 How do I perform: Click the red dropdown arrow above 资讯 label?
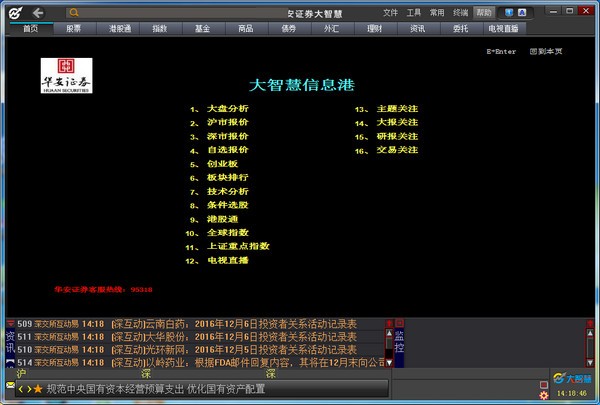(x=10, y=323)
